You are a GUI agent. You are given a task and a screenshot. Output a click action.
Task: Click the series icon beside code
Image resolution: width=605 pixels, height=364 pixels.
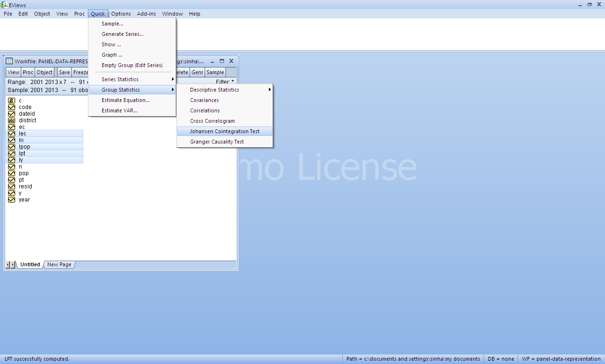click(12, 107)
